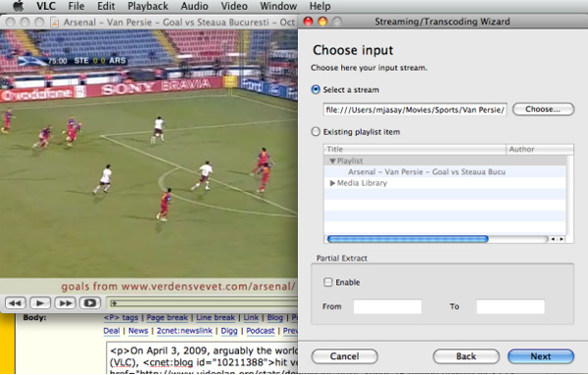
Task: Click inside the Body text area
Action: [x=202, y=357]
